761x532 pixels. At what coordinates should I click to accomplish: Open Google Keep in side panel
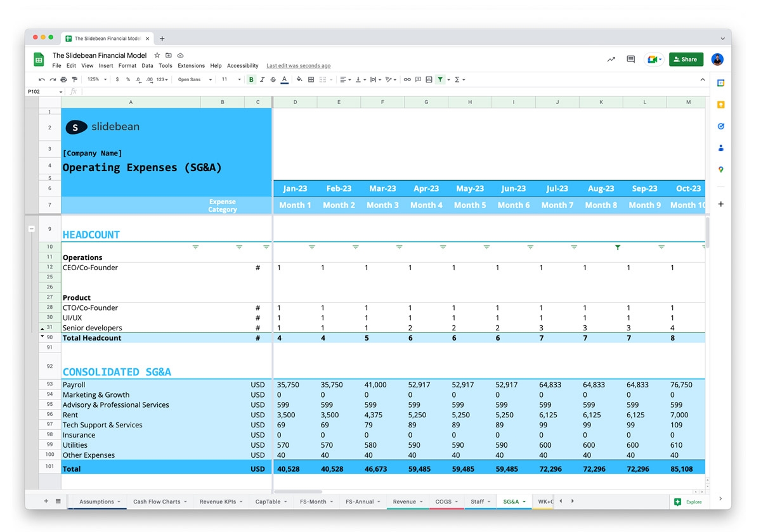pos(720,105)
